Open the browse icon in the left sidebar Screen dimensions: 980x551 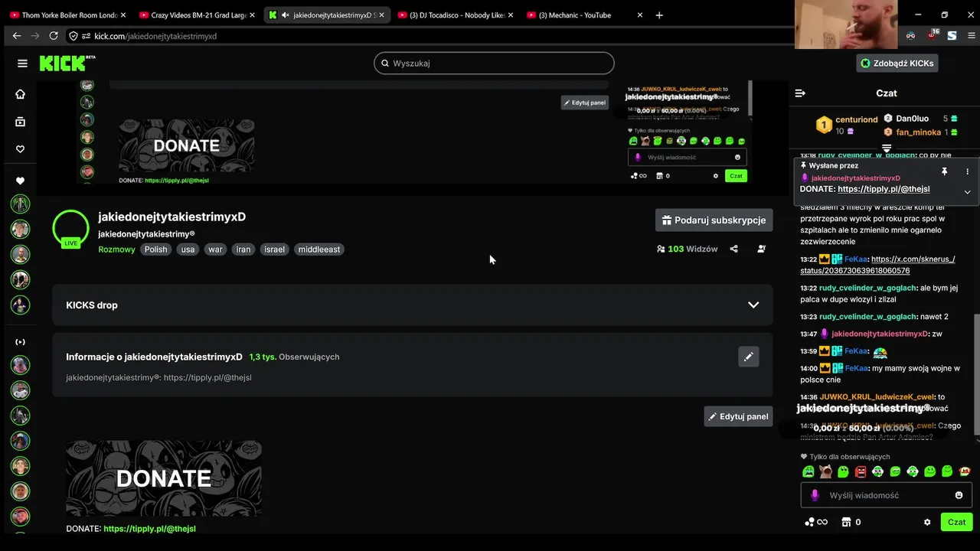pyautogui.click(x=21, y=122)
